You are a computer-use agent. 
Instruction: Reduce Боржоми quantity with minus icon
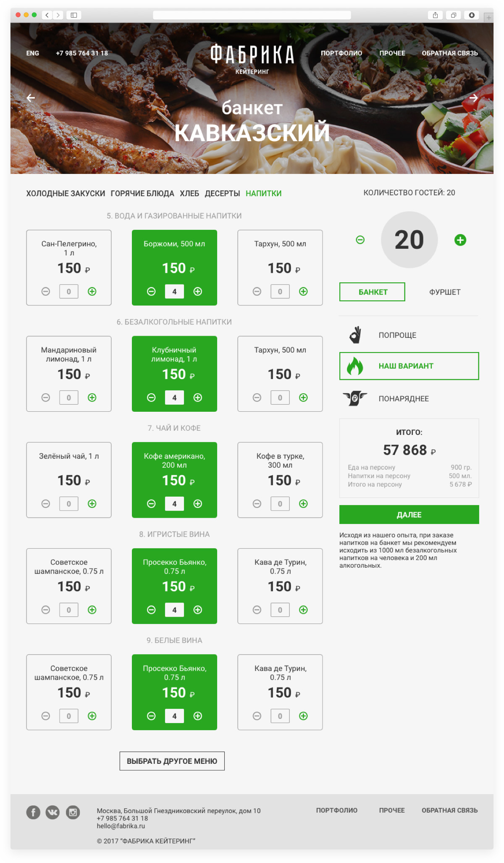tap(151, 292)
